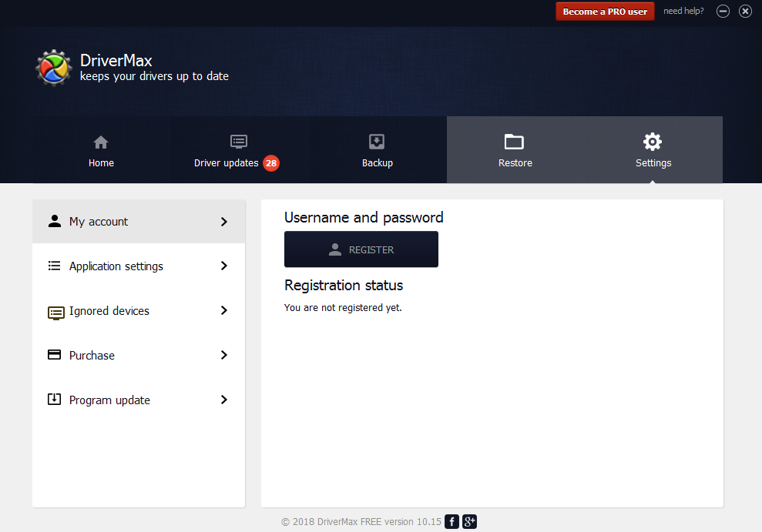Select the Settings tab label
762x532 pixels.
(x=653, y=163)
